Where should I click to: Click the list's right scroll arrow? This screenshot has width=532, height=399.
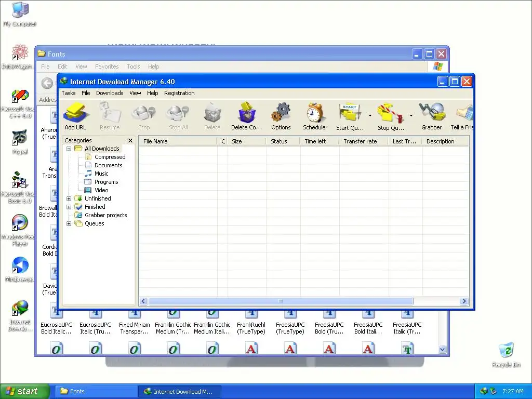(x=464, y=301)
